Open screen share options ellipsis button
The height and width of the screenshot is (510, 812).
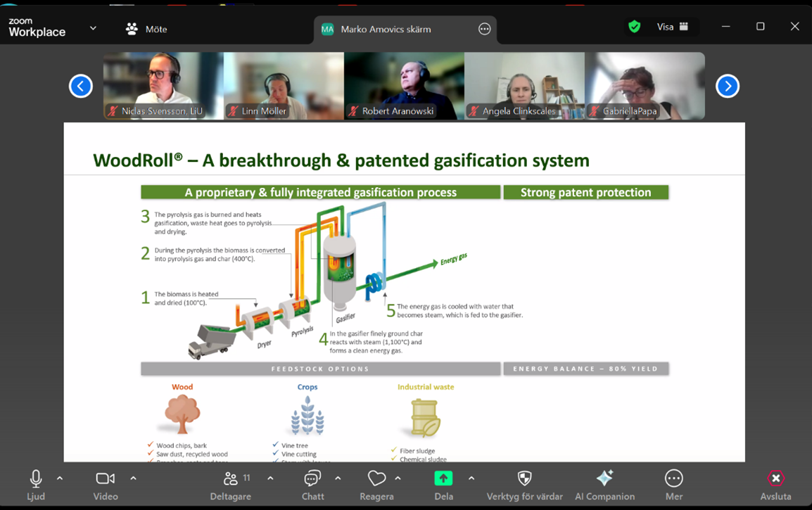click(484, 29)
